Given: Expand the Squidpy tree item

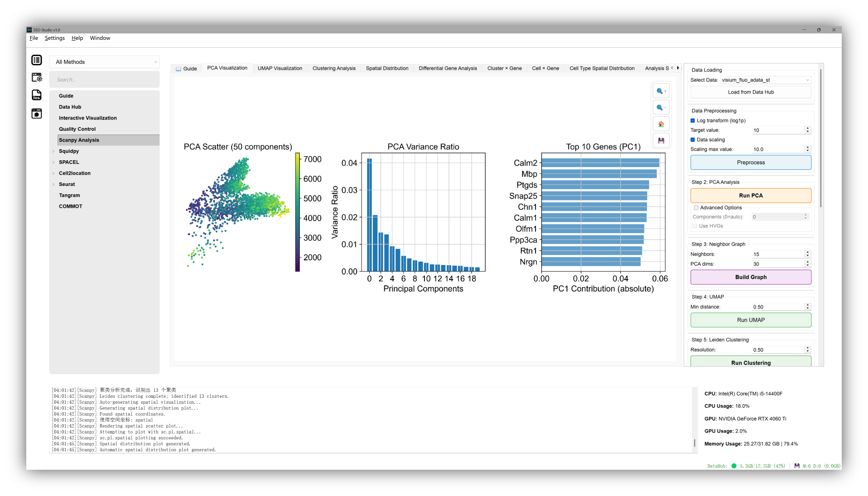Looking at the screenshot, I should 53,151.
